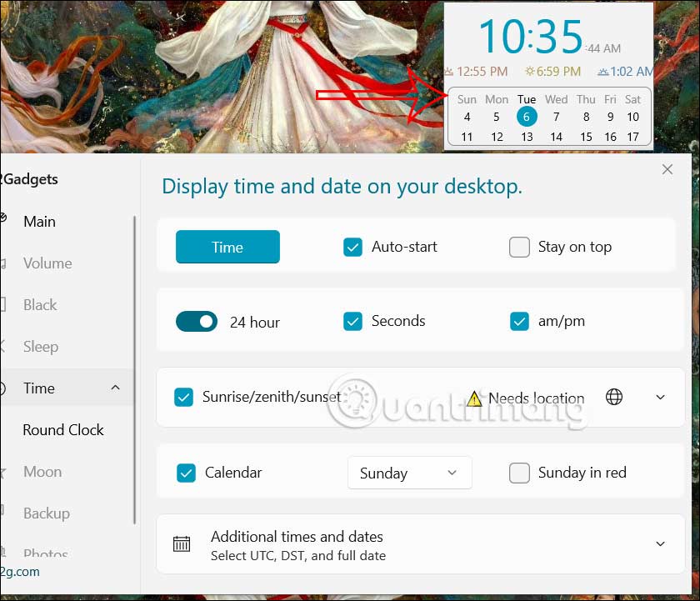Image resolution: width=700 pixels, height=601 pixels.
Task: Toggle the Auto-start checkbox
Action: [x=352, y=247]
